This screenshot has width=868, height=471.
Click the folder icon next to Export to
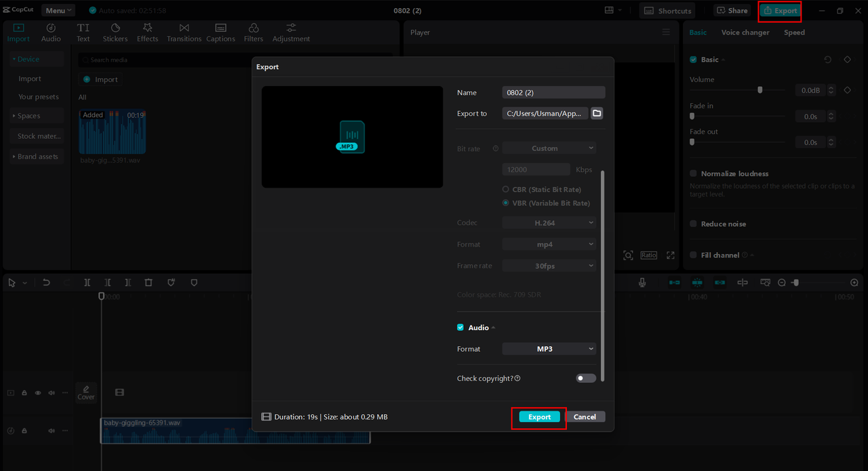point(597,113)
